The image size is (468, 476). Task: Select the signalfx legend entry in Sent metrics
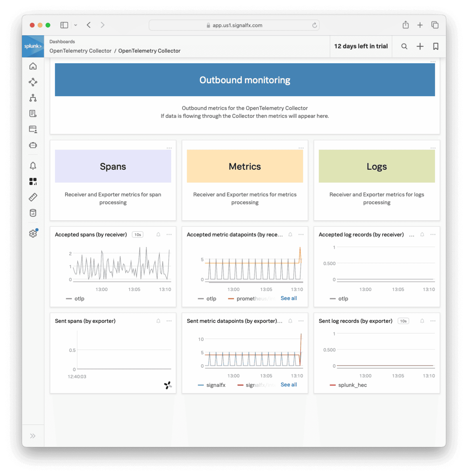pyautogui.click(x=212, y=385)
